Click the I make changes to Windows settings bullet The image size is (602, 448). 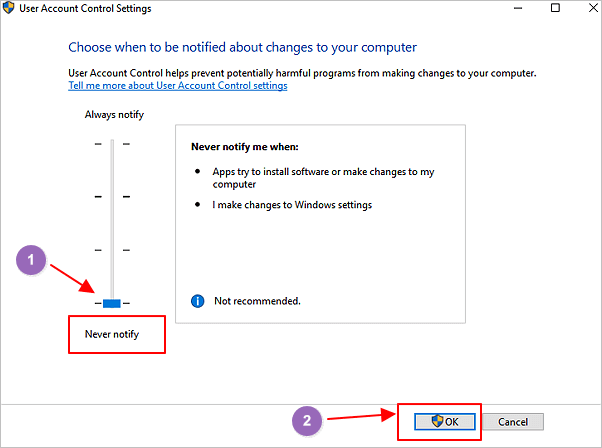[x=290, y=205]
